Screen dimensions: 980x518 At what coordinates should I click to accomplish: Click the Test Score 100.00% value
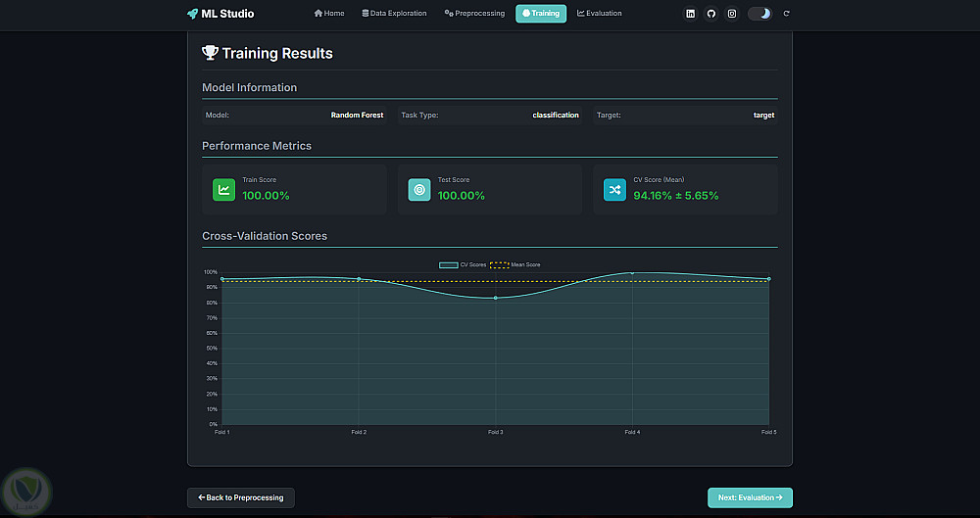[x=462, y=196]
